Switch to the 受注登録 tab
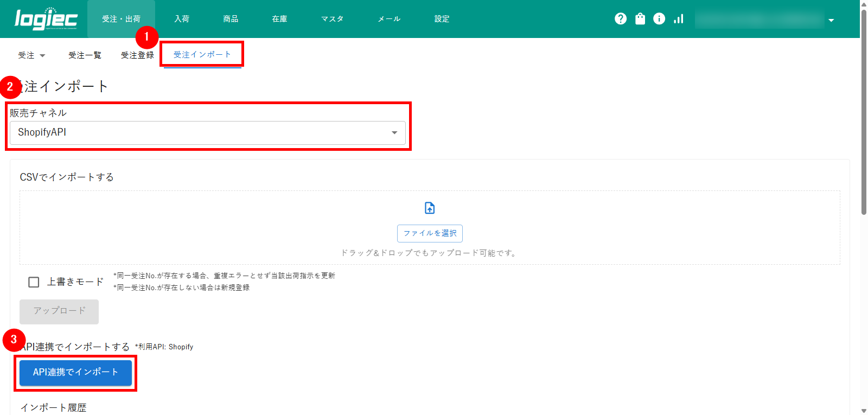Image resolution: width=868 pixels, height=415 pixels. click(x=137, y=55)
